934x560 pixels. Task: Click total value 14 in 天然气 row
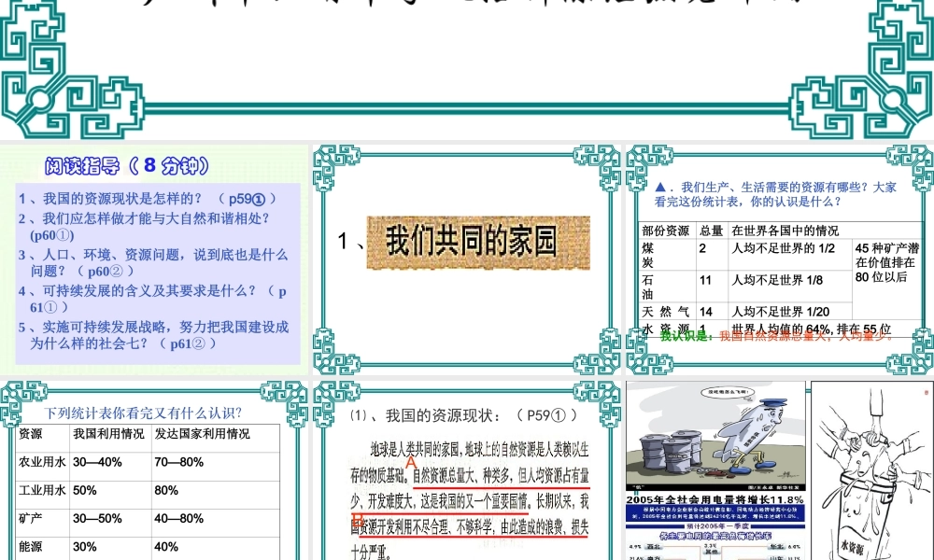point(706,311)
